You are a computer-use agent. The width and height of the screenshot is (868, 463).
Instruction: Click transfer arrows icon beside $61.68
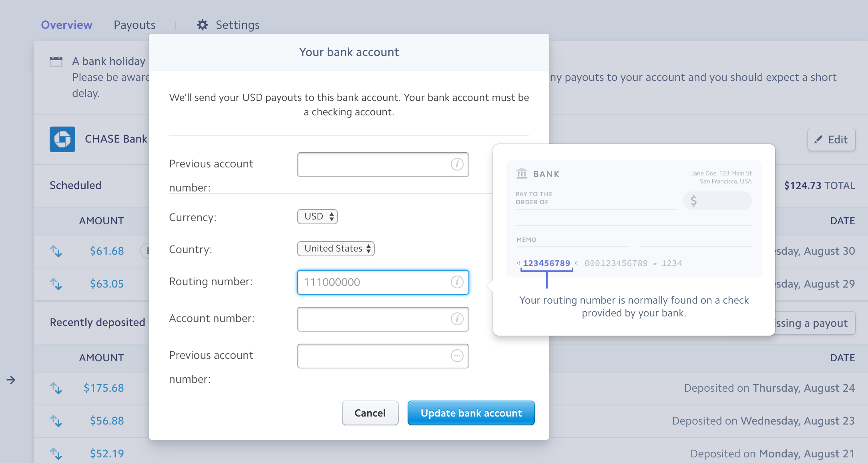point(56,251)
